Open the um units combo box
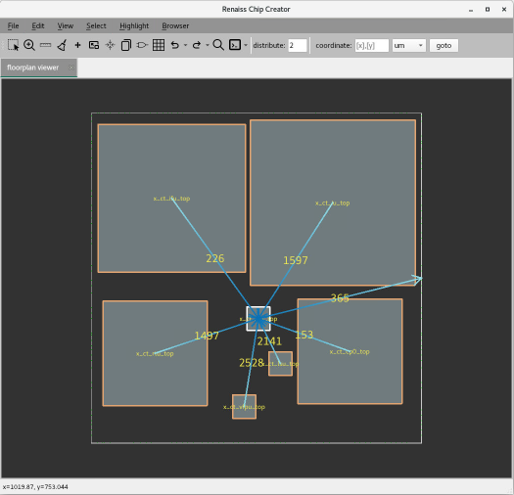Viewport: 514px width, 495px height. [409, 45]
